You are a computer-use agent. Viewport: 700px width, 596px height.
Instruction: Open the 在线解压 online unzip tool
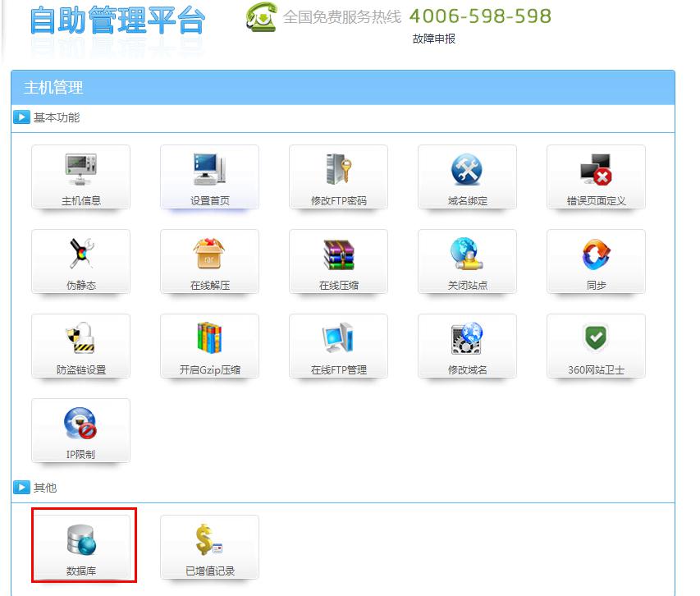click(x=209, y=261)
